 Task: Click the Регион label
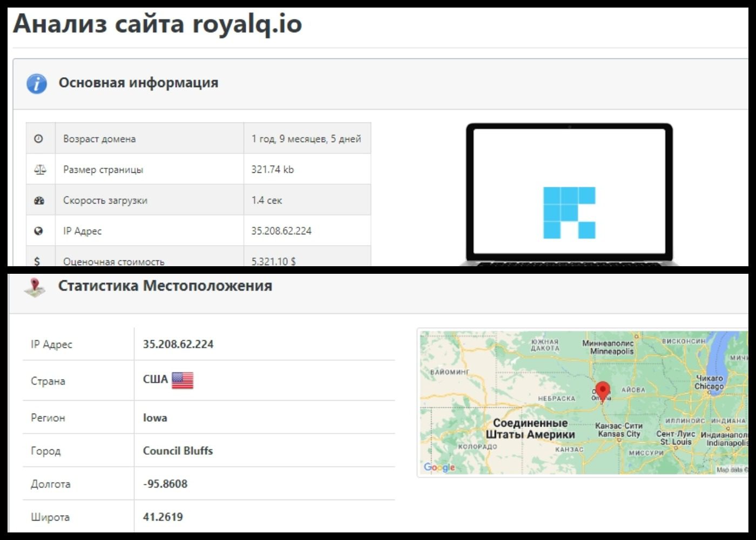click(x=48, y=418)
